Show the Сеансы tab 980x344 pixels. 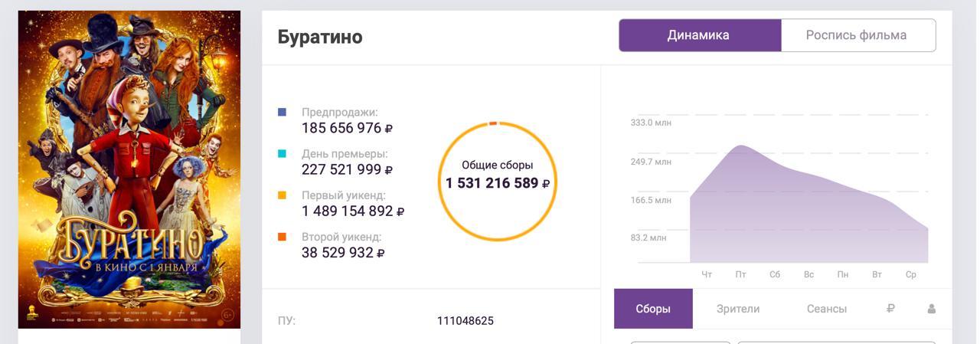point(827,309)
